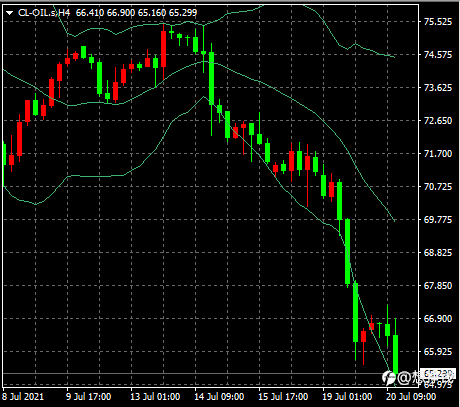Screen dimensions: 460x407
Task: Click the OHLC values 66.410 66.900 65.160 65.299
Action: click(x=136, y=13)
